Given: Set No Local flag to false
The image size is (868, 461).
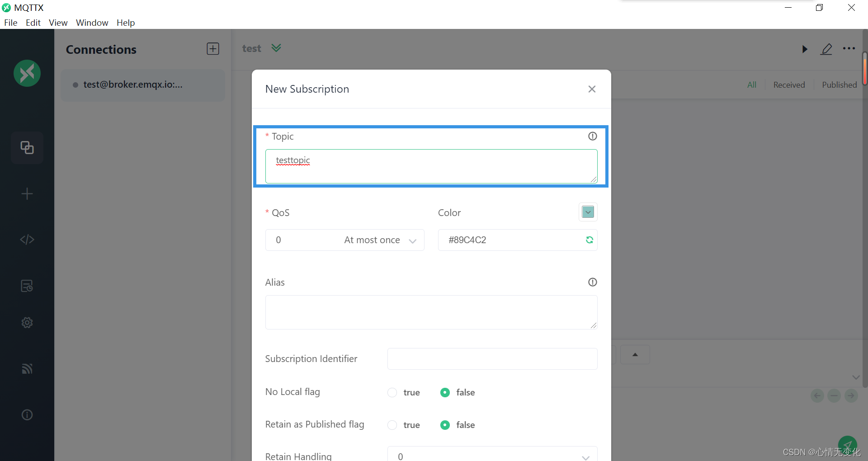Looking at the screenshot, I should point(445,392).
